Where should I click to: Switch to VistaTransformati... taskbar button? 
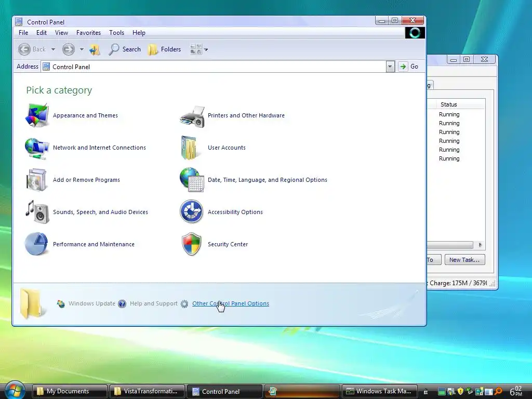click(147, 391)
